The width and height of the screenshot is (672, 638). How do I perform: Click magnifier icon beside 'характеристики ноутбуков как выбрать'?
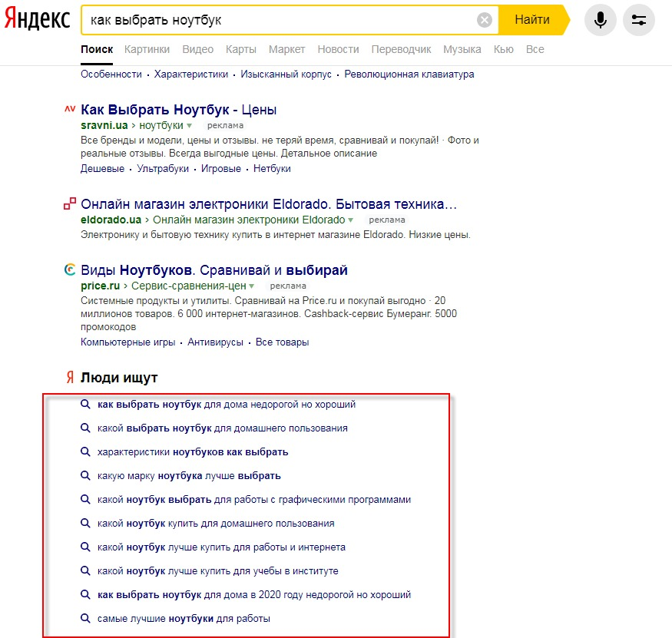pyautogui.click(x=85, y=451)
